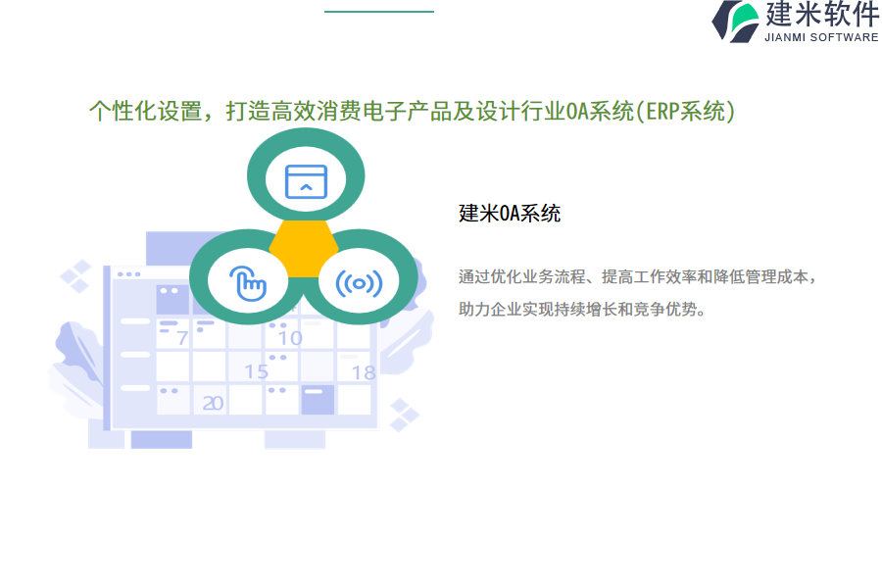The image size is (882, 588).
Task: Click calendar date 7
Action: [x=181, y=338]
